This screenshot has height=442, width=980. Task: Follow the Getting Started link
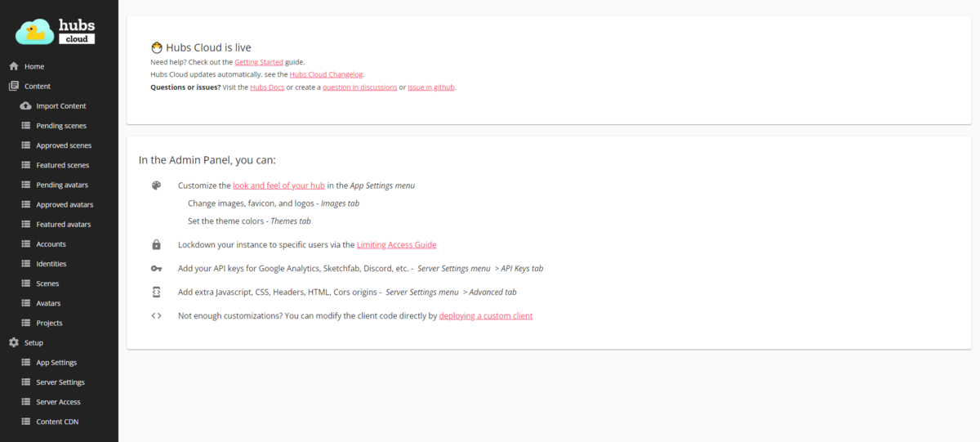(259, 62)
